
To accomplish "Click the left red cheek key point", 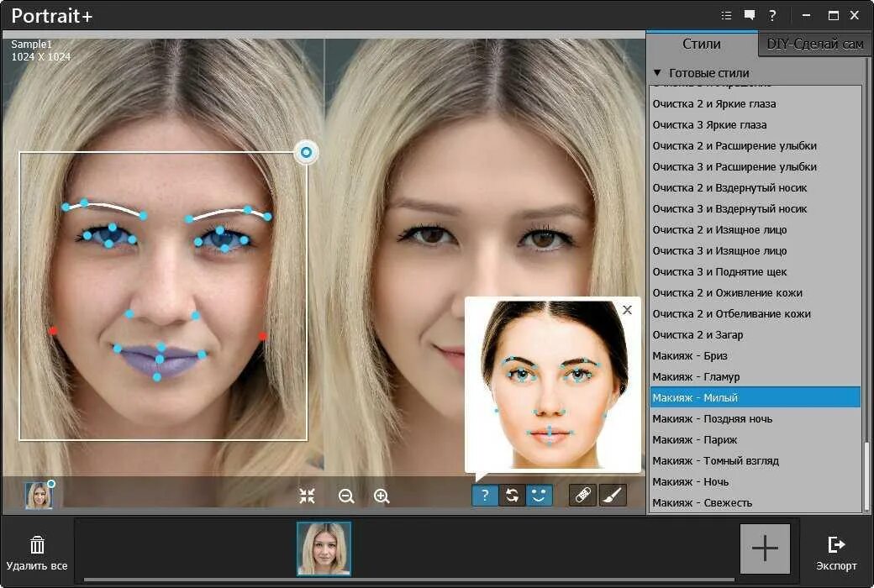I will (x=53, y=330).
